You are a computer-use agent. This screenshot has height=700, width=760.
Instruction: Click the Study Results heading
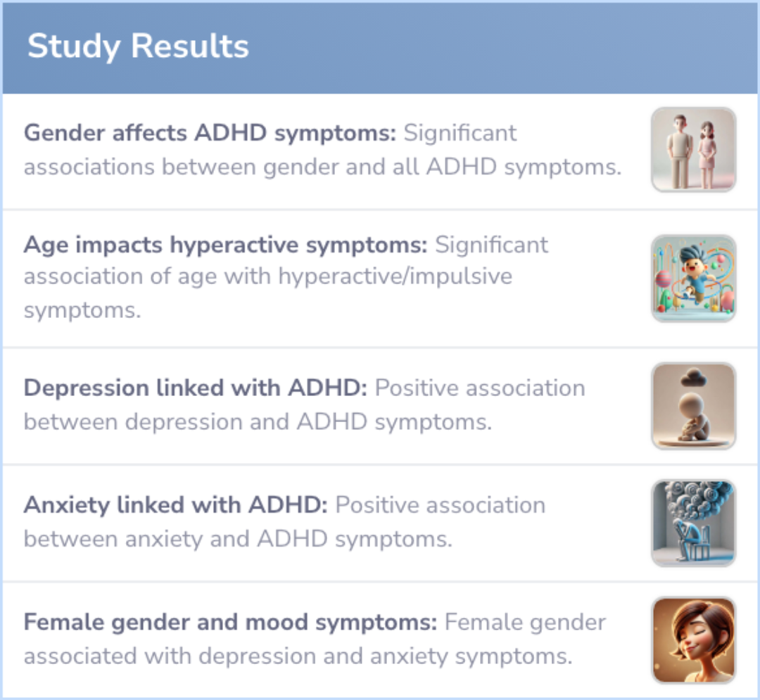click(x=138, y=46)
